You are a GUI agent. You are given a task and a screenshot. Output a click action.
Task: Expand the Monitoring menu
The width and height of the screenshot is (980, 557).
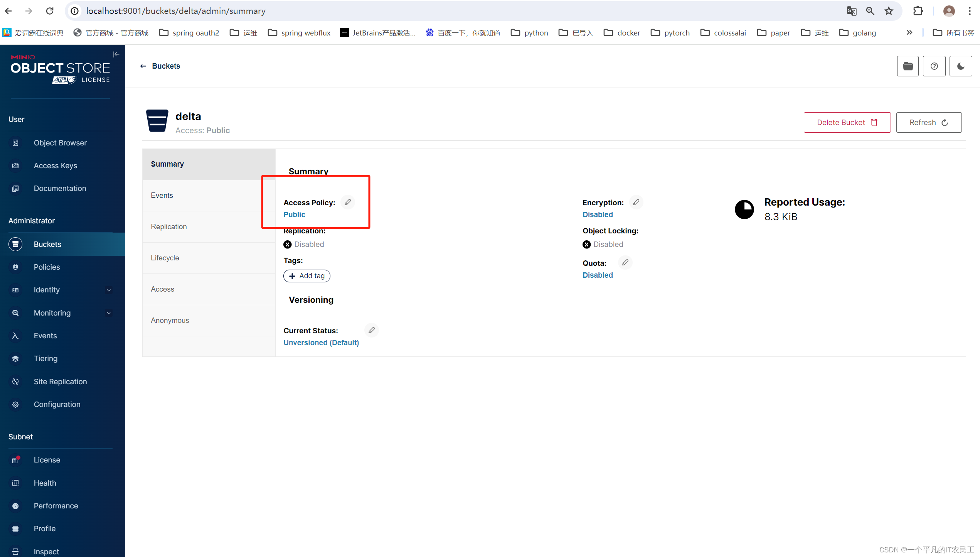point(109,313)
